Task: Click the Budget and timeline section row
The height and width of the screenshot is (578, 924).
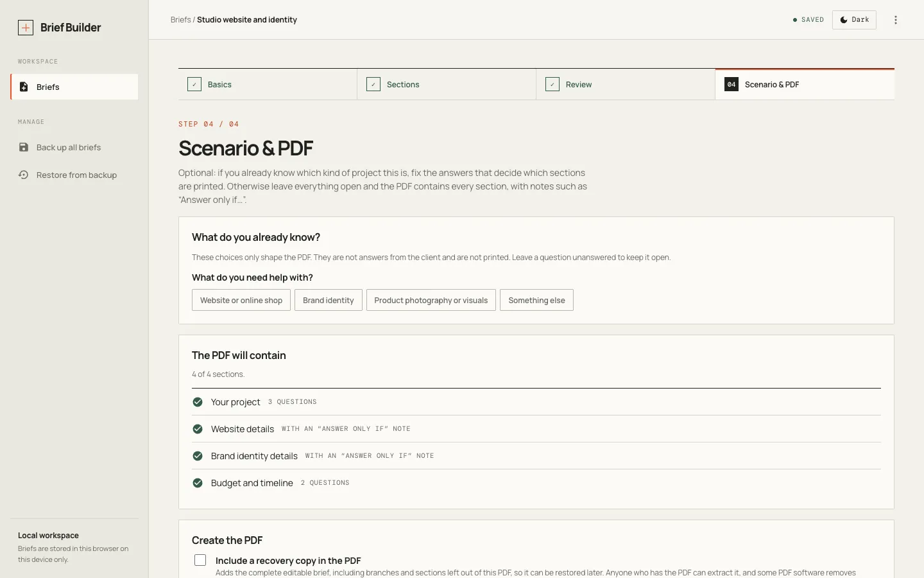Action: pos(536,483)
